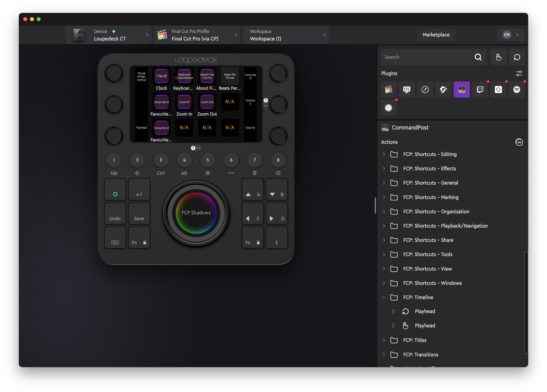This screenshot has width=547, height=392.
Task: Click the CommandPost plugin icon
Action: tap(461, 90)
